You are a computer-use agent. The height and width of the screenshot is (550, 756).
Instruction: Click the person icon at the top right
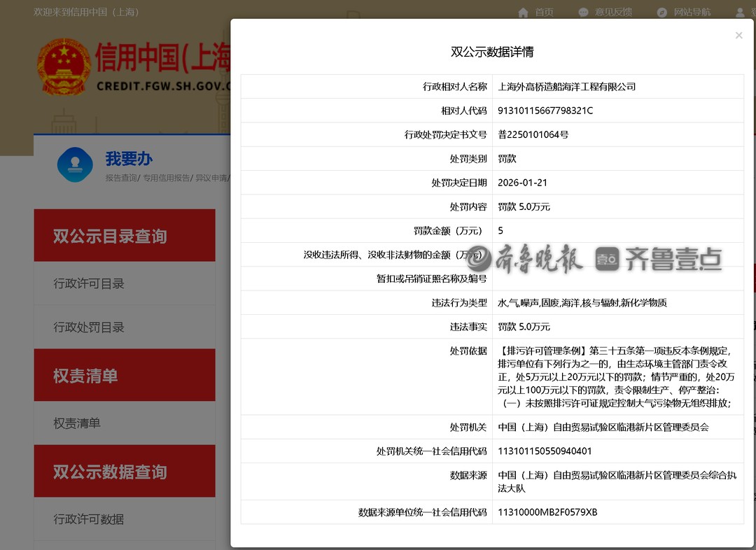click(x=740, y=12)
